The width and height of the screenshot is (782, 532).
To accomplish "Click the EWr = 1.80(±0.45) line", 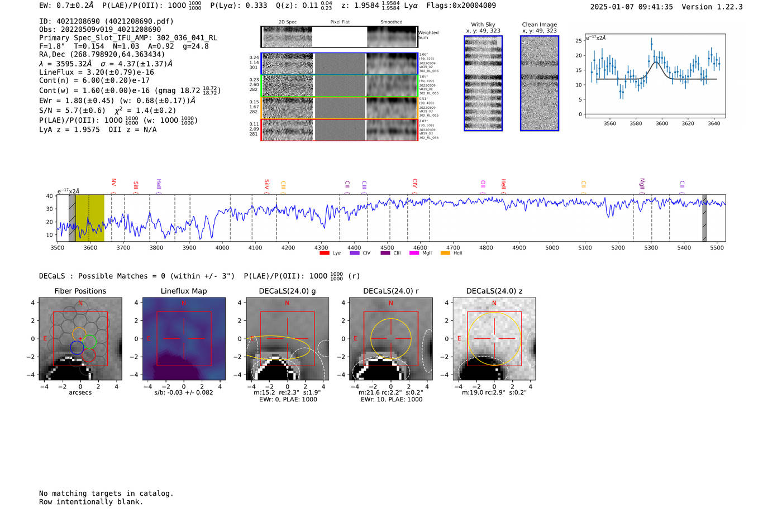I will coord(117,101).
